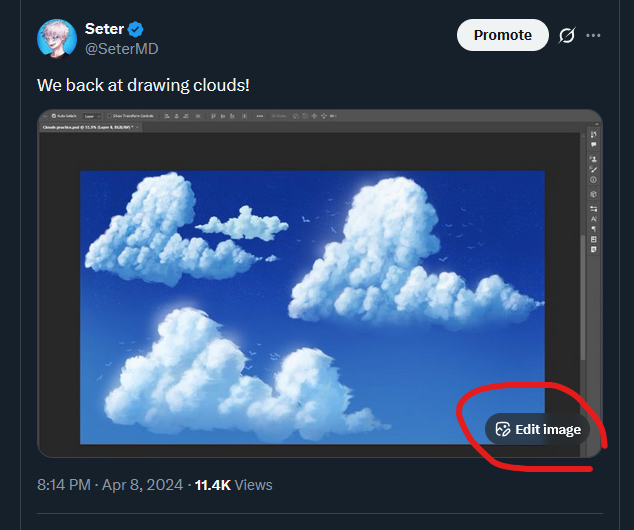Toggle the Auto-Select checkbox in Photoshop options bar
This screenshot has height=530, width=634.
point(53,116)
